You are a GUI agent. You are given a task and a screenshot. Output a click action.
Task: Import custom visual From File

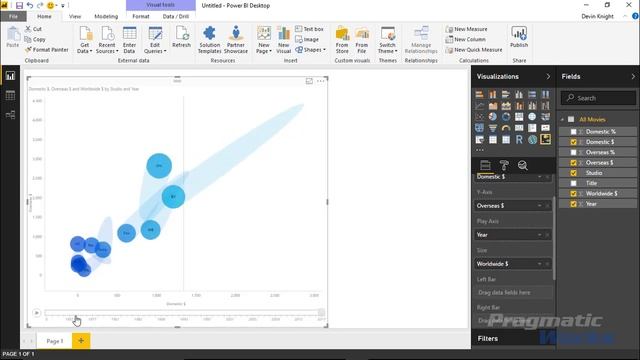pyautogui.click(x=362, y=40)
